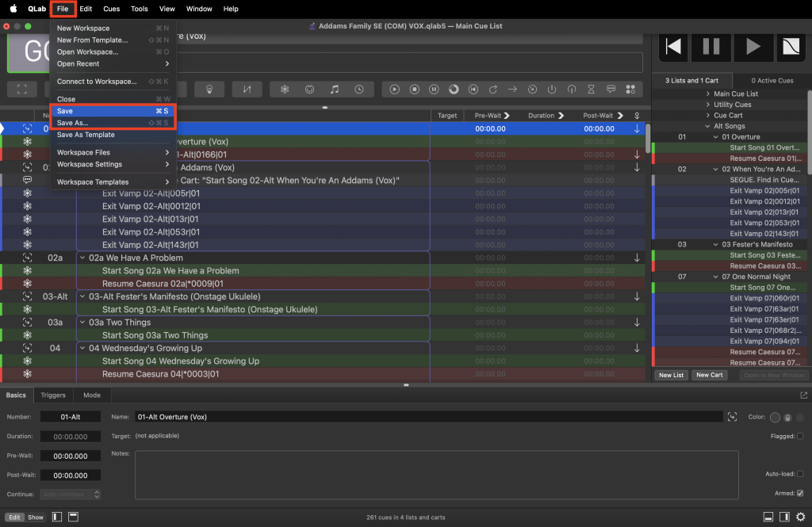Uncheck the Armed checkbox
The image size is (812, 527).
point(801,494)
